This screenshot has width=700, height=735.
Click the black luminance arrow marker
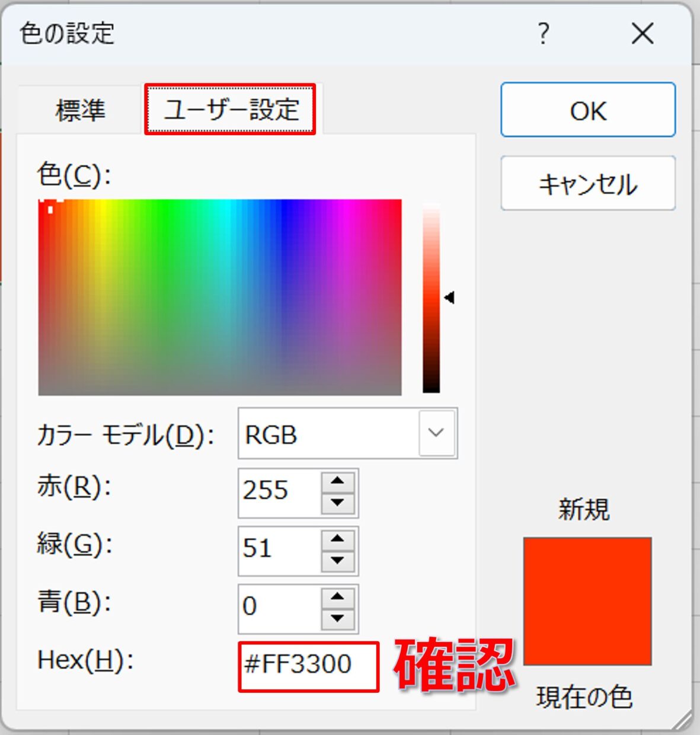tap(449, 298)
